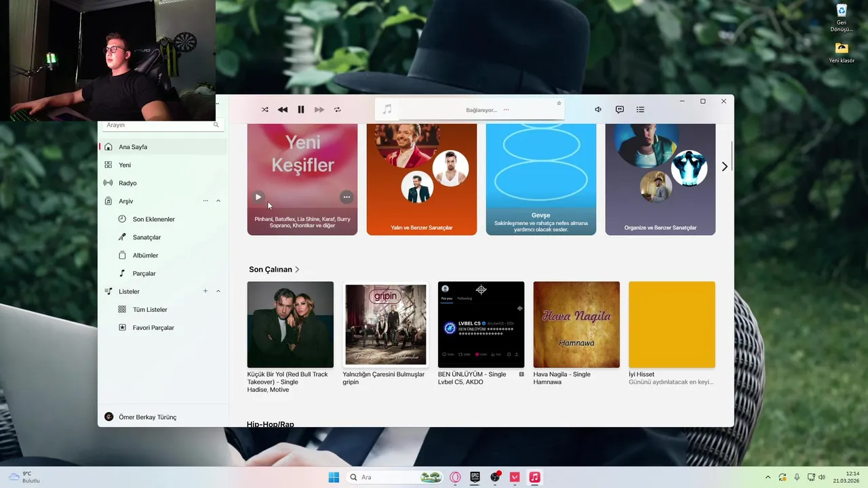Click the Lvbel C5, AKDO artist link
The image size is (868, 488).
coord(460,382)
